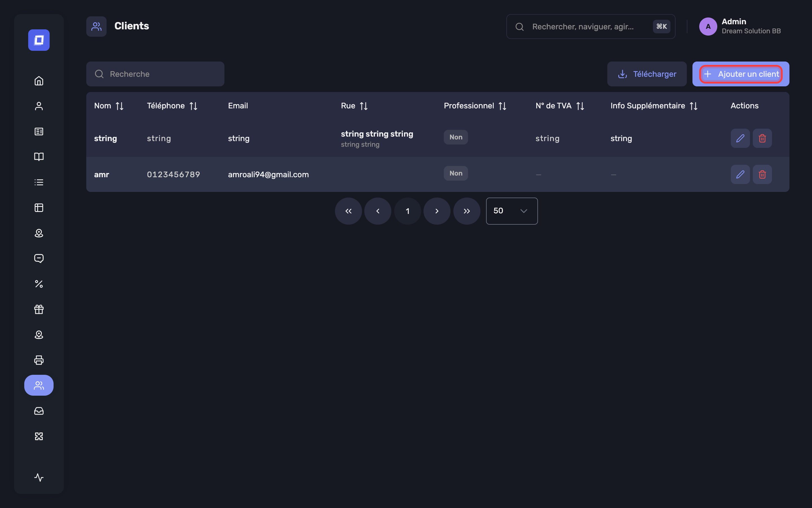Click the Télécharger button
Viewport: 812px width, 508px height.
(647, 74)
